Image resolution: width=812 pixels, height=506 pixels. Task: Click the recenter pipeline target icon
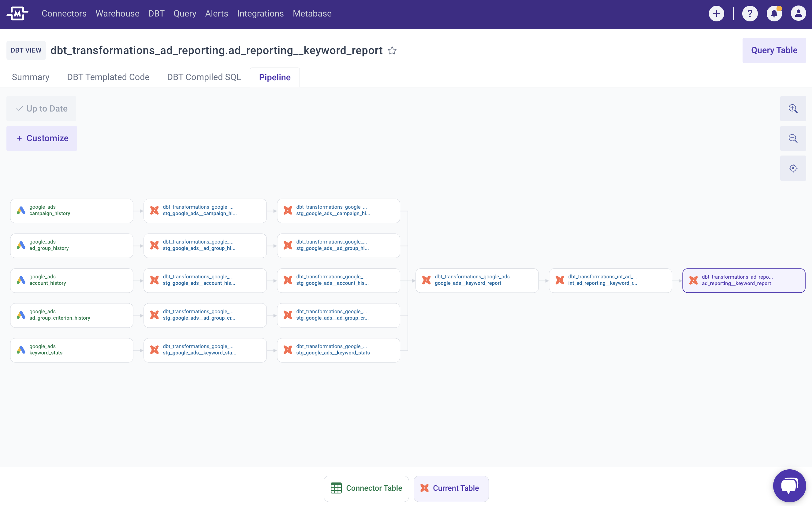792,168
